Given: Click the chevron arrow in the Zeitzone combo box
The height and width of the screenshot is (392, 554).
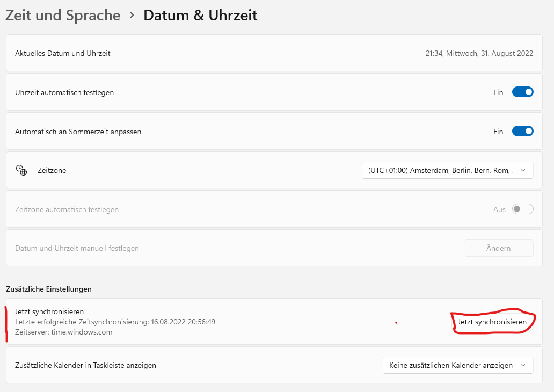Looking at the screenshot, I should click(x=523, y=170).
